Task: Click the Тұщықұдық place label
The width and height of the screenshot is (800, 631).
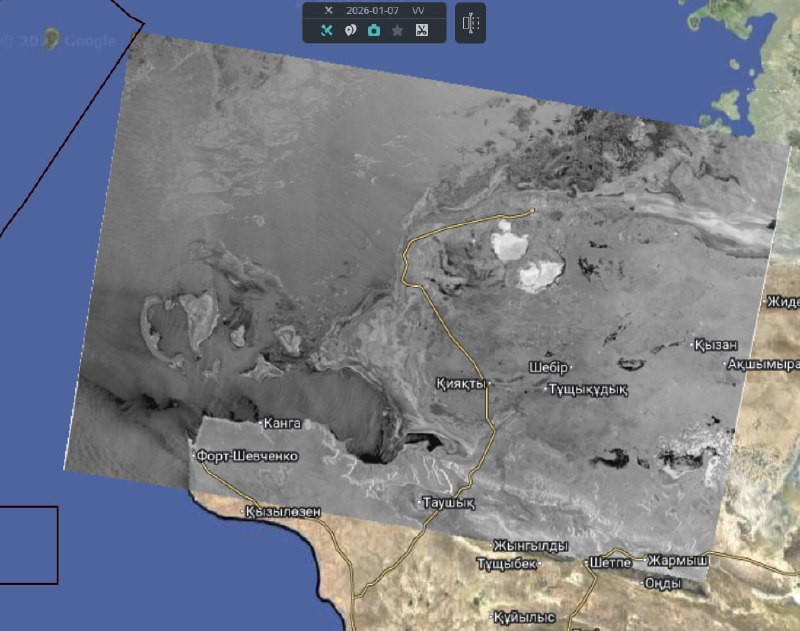Action: click(586, 389)
